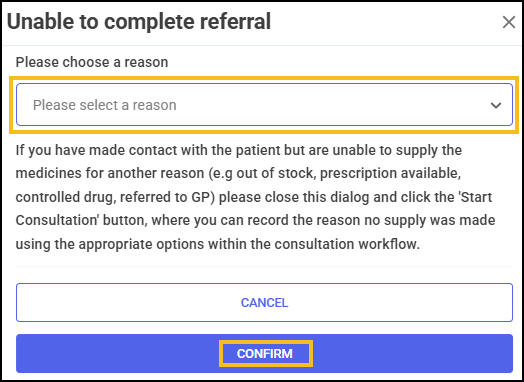Focus the reason combo box

coord(264,105)
